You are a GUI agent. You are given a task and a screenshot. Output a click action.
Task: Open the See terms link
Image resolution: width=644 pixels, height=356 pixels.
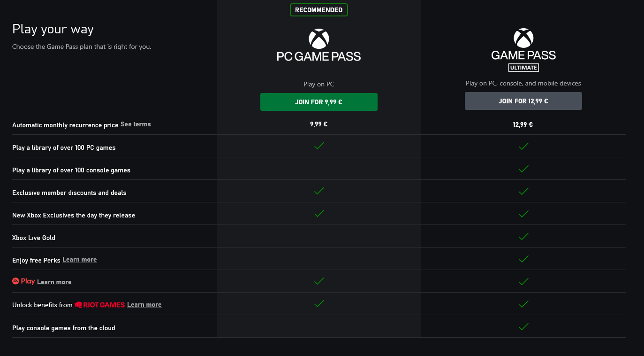pyautogui.click(x=136, y=124)
